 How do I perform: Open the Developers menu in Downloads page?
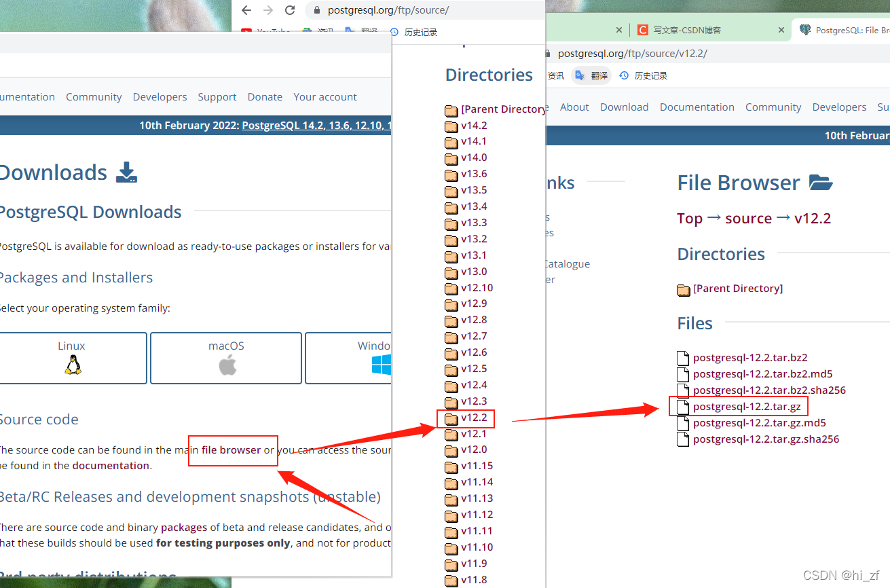pyautogui.click(x=160, y=97)
